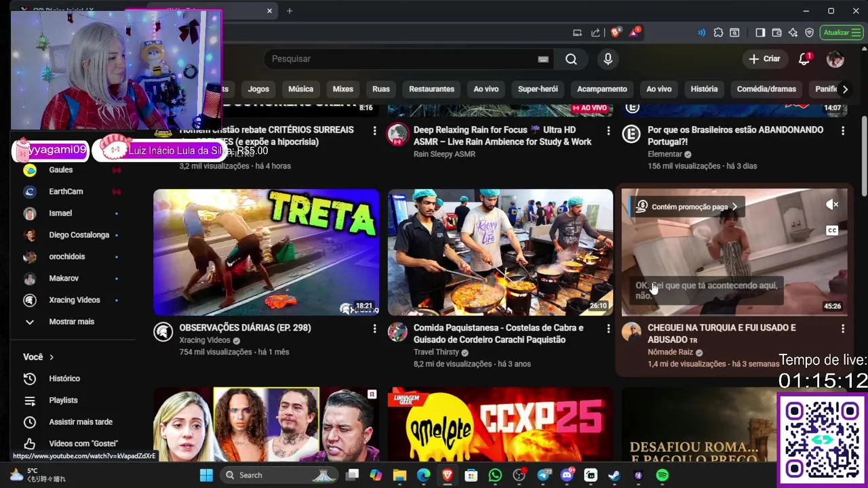Open Rain Sleepy ASMR channel avatar
The width and height of the screenshot is (868, 488).
pos(397,134)
